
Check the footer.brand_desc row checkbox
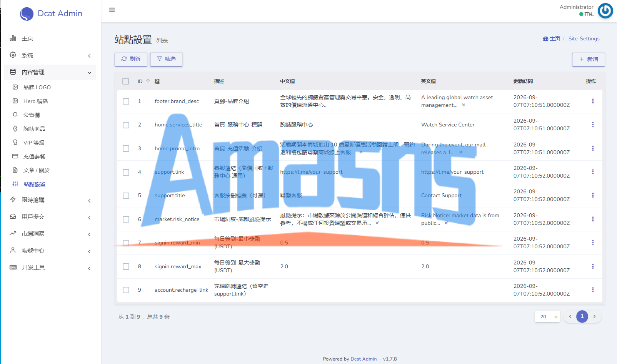[x=126, y=101]
